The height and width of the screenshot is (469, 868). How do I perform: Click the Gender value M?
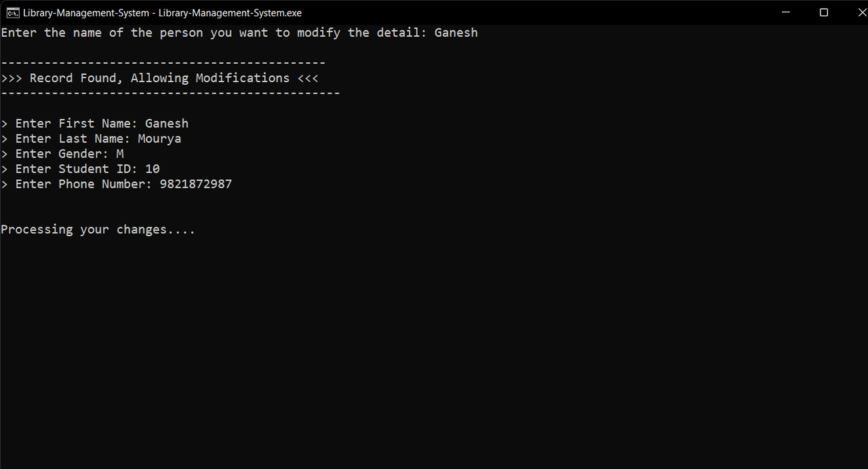click(x=120, y=154)
